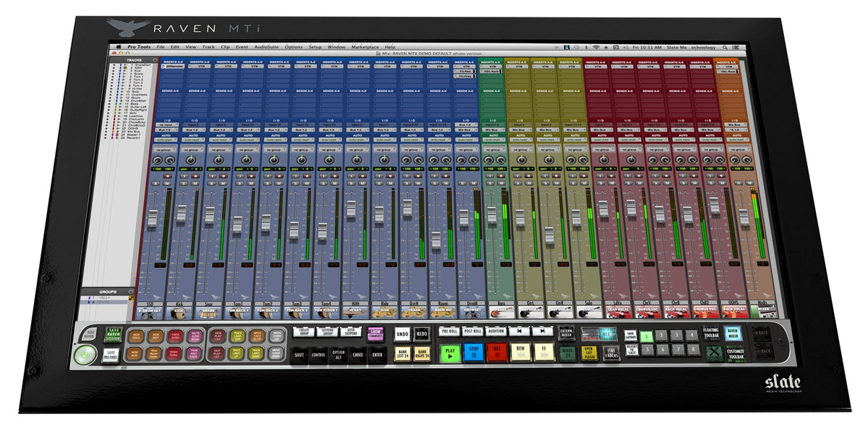Image resolution: width=868 pixels, height=430 pixels.
Task: Open the green Bass channel's VTM insert
Action: (491, 67)
